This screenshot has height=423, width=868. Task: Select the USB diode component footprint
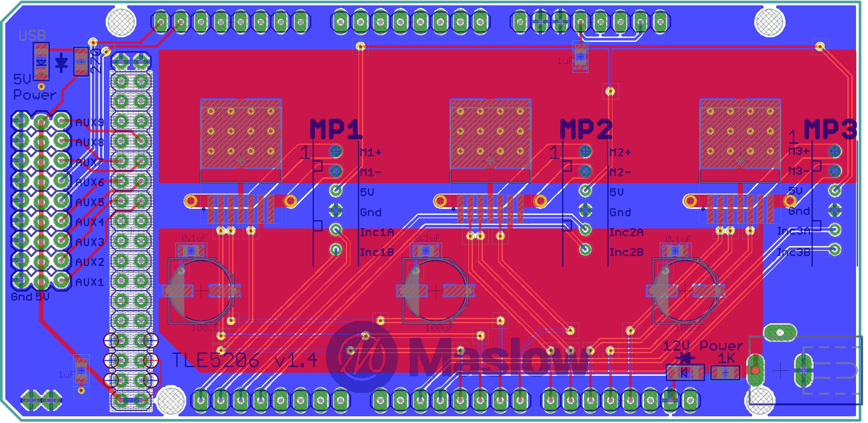point(41,62)
